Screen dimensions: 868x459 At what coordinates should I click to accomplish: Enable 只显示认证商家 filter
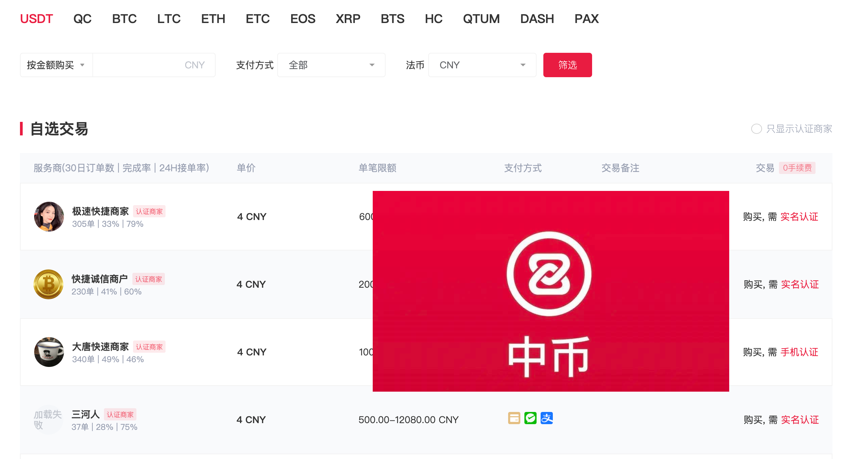(x=757, y=129)
